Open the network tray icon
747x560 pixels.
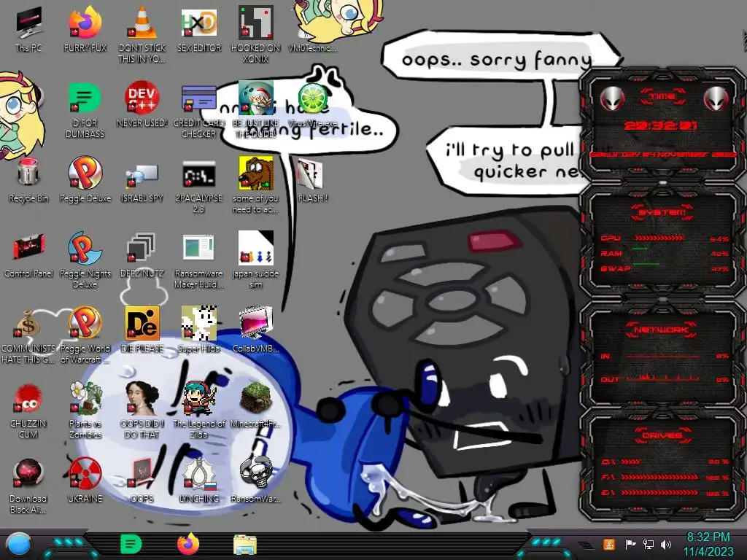click(649, 544)
